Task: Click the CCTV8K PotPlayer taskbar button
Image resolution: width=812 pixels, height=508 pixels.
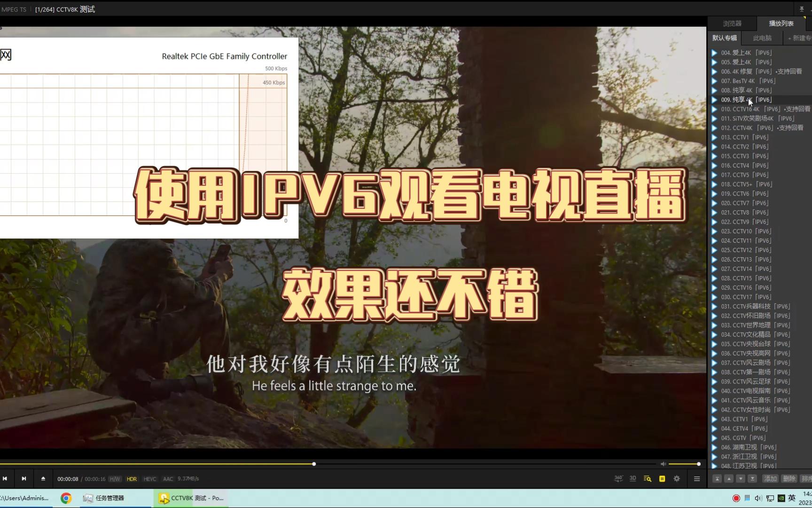Action: [191, 498]
